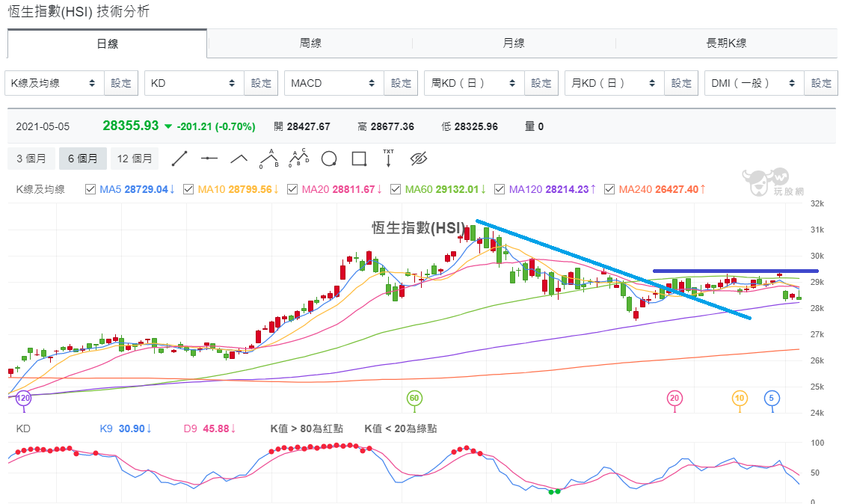
Task: Open the KD indicator dropdown
Action: tap(194, 83)
